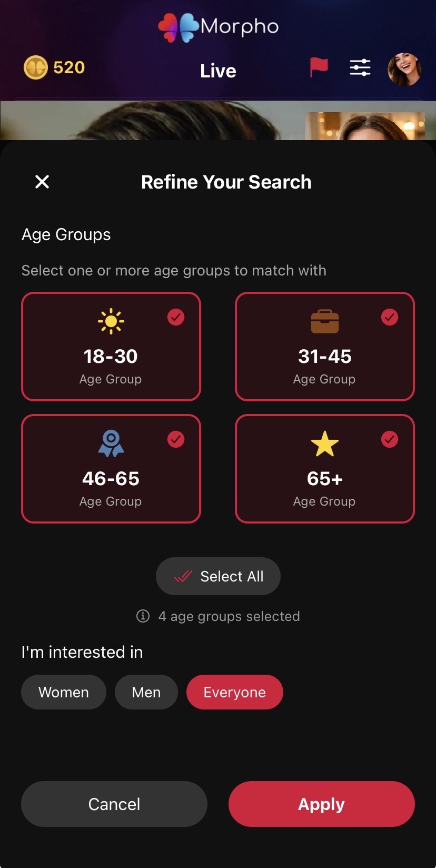
Task: Uncheck the 18-30 age group checkmark
Action: [x=176, y=317]
